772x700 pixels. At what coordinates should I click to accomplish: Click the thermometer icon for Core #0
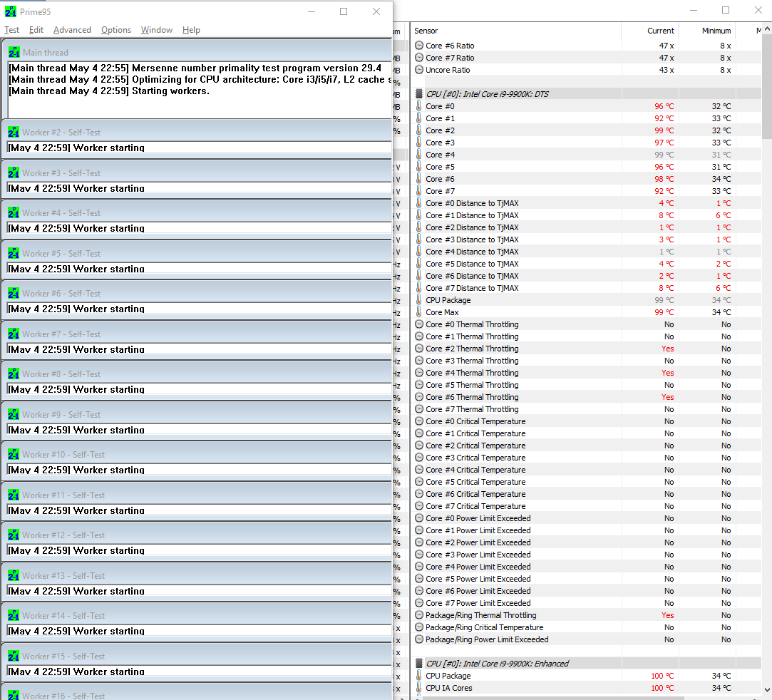(x=419, y=106)
